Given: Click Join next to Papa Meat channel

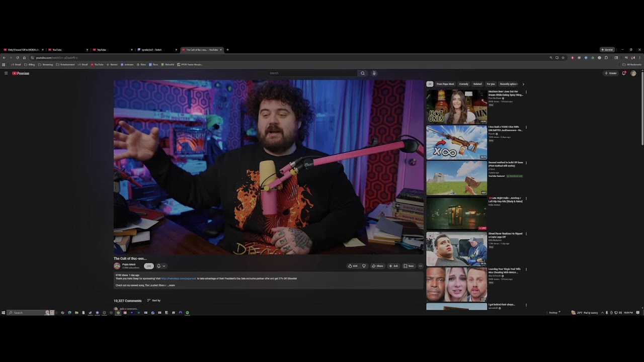Looking at the screenshot, I should (x=148, y=266).
